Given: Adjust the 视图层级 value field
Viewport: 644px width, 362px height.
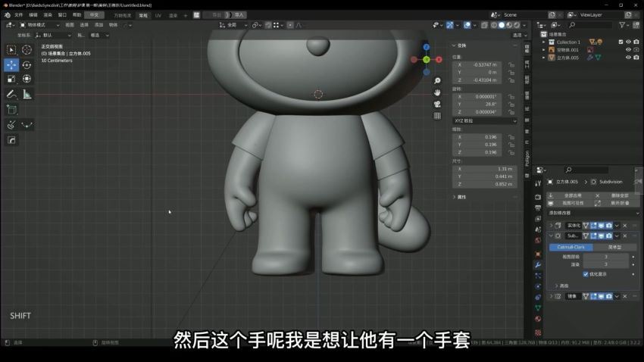Looking at the screenshot, I should pyautogui.click(x=606, y=257).
